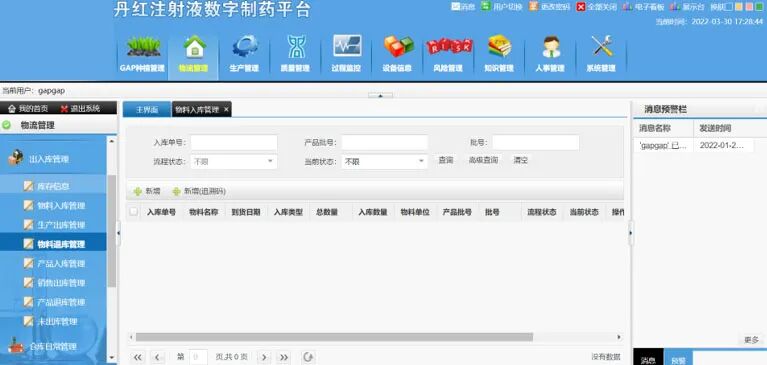Click 更改密码 to change password
Viewport: 767px width, 365px height.
point(549,7)
